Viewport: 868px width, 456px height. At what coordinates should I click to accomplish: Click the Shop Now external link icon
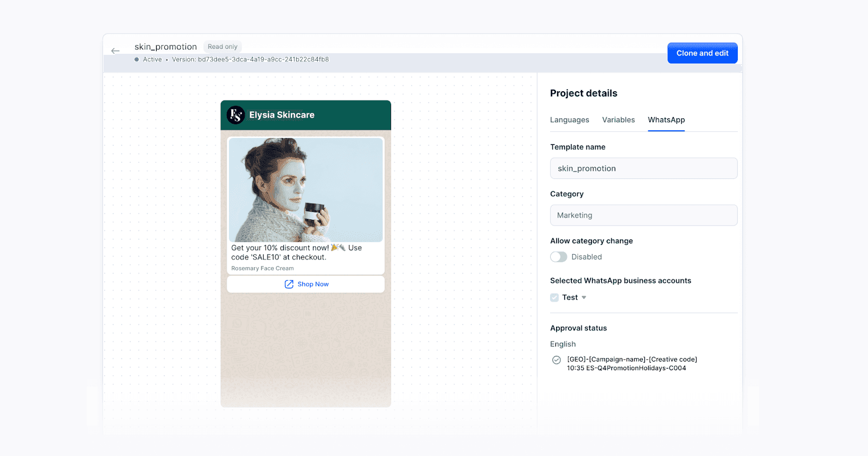[x=289, y=284]
